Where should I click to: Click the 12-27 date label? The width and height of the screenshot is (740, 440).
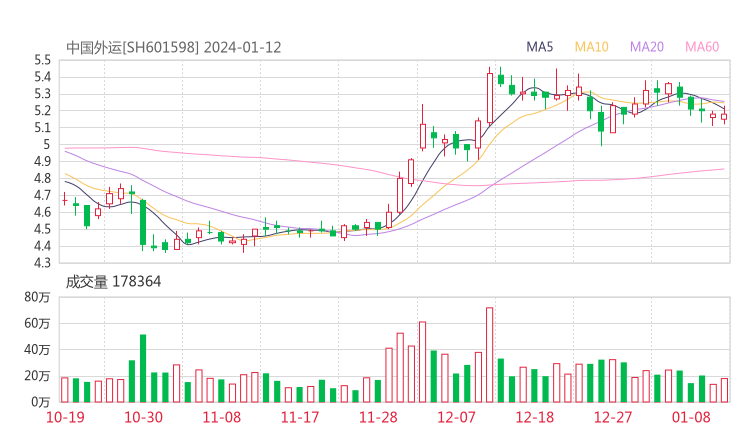coord(613,417)
